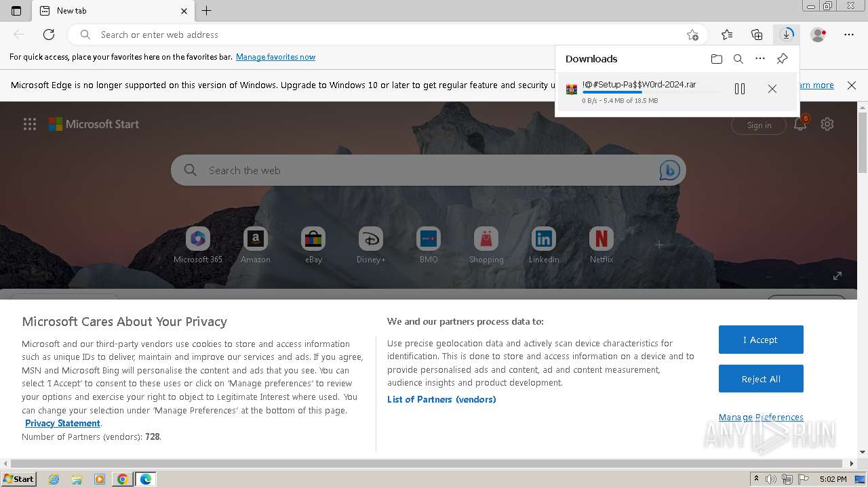Click the horizontal scrollbar right arrow
The width and height of the screenshot is (868, 488).
(852, 464)
